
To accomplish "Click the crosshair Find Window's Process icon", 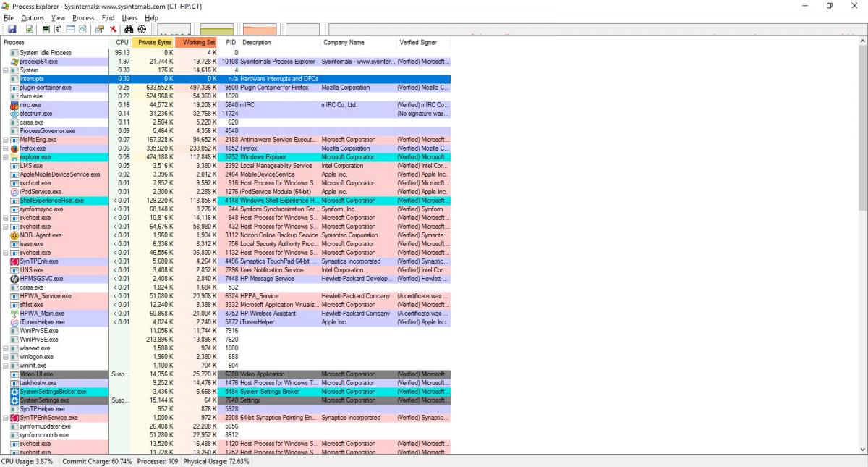I will tap(142, 29).
